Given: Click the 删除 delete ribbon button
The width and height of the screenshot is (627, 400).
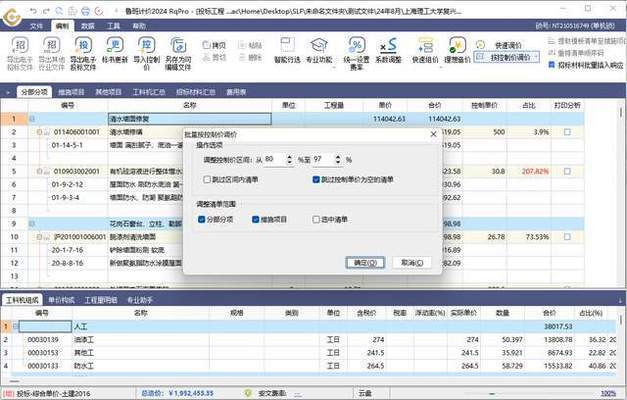Looking at the screenshot, I should (250, 58).
